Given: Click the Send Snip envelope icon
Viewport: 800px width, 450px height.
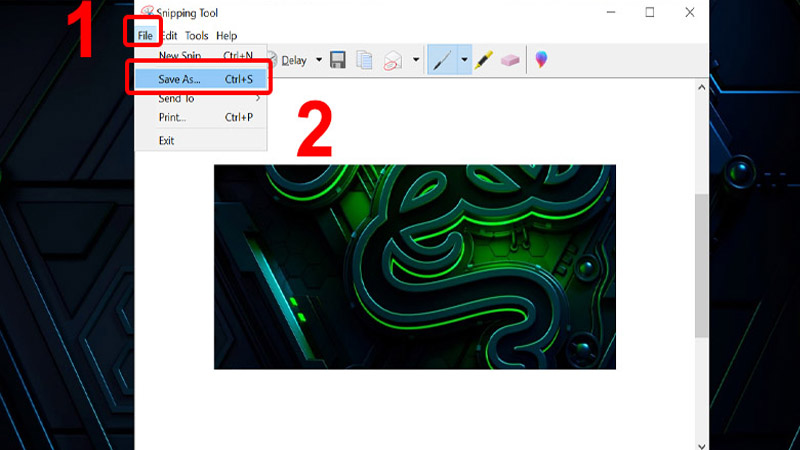Looking at the screenshot, I should pyautogui.click(x=393, y=60).
